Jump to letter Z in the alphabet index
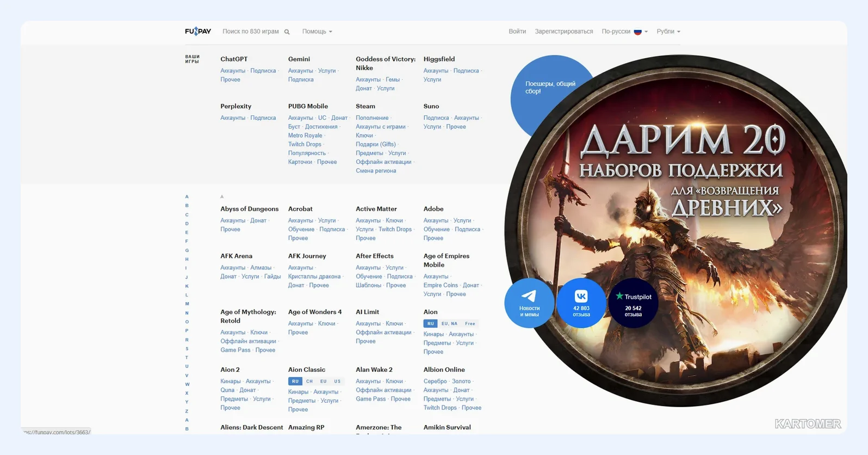This screenshot has width=868, height=455. (x=187, y=411)
